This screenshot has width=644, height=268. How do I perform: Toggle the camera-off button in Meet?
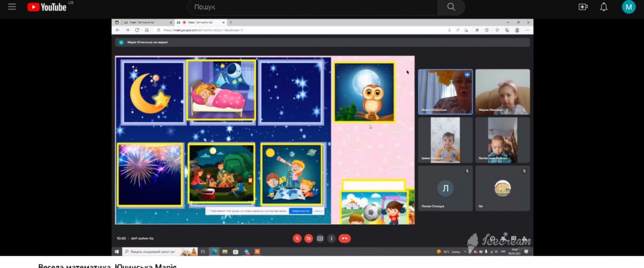[x=308, y=239]
